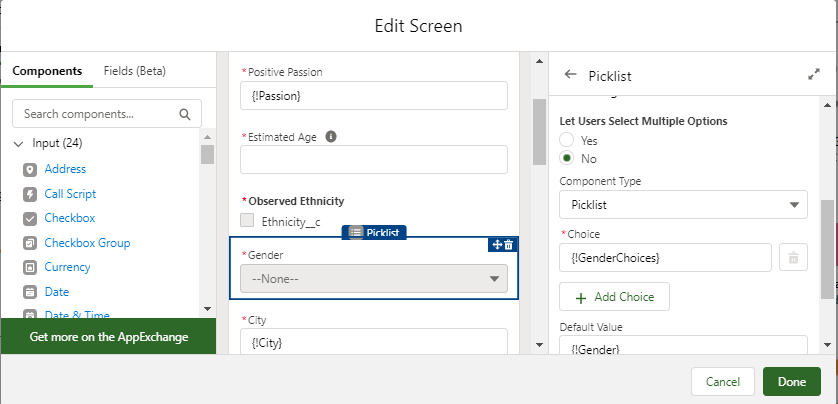838x404 pixels.
Task: Click the Positive Passion input field
Action: 374,95
